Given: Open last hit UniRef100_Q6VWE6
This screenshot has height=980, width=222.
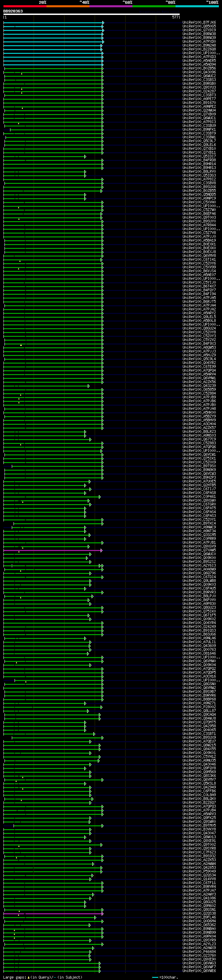Looking at the screenshot, I should (199, 971).
